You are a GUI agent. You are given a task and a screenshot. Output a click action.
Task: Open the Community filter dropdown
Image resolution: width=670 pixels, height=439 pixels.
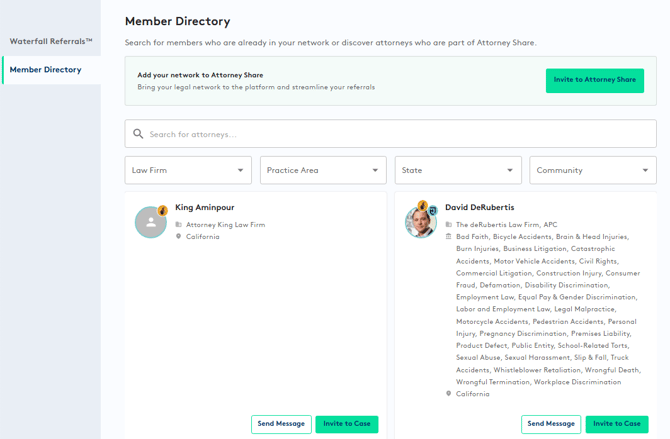click(x=592, y=170)
